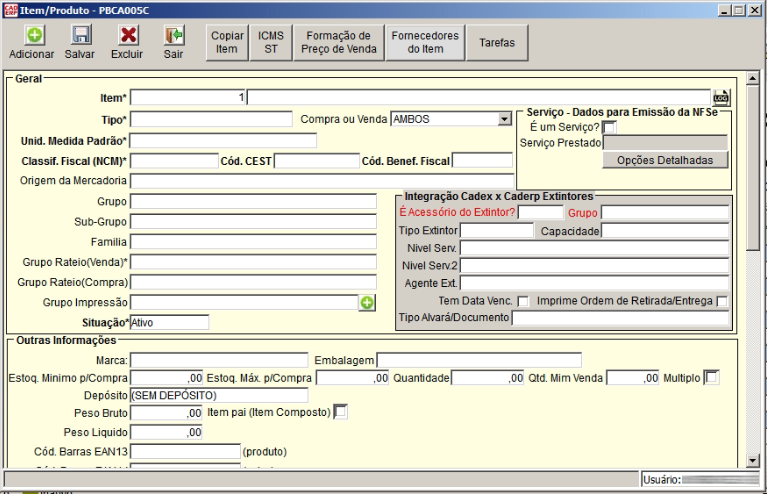
Task: Click the Agente Ext. field
Action: [x=594, y=283]
